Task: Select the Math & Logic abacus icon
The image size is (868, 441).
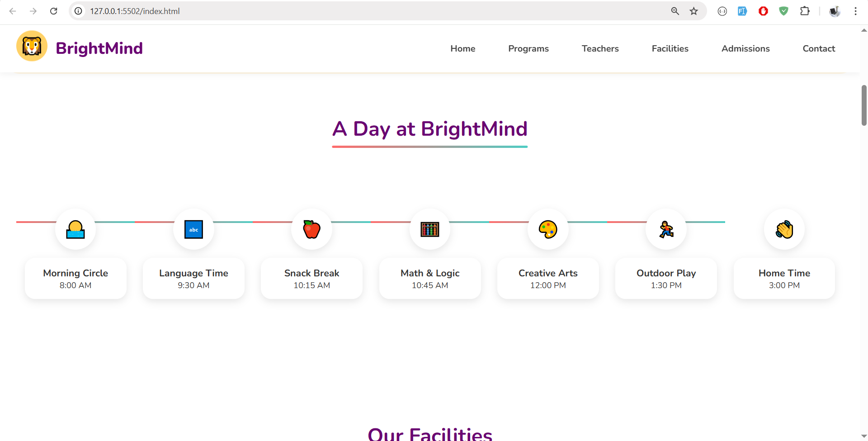Action: (x=430, y=229)
